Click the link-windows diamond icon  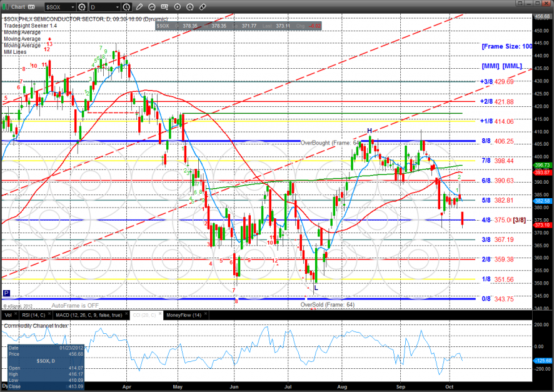pos(203,7)
